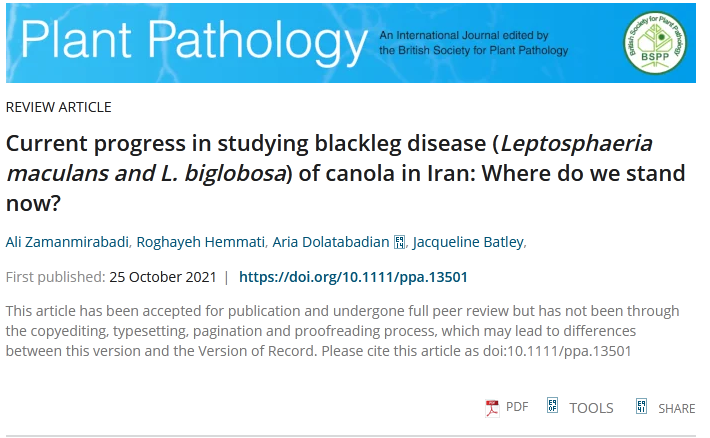
Task: Open author Ali Zamanmirabadi's details
Action: pyautogui.click(x=67, y=242)
